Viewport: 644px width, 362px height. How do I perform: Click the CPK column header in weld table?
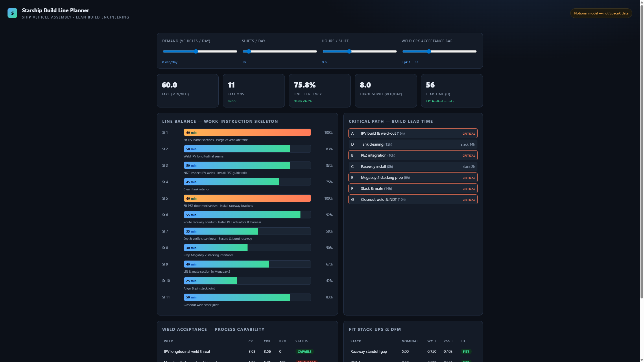tap(267, 341)
